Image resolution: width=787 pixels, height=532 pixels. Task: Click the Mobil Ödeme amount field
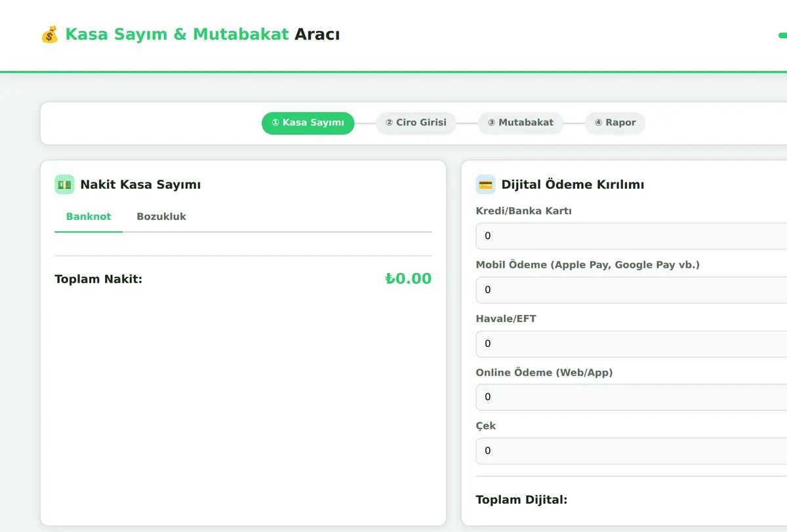tap(631, 289)
